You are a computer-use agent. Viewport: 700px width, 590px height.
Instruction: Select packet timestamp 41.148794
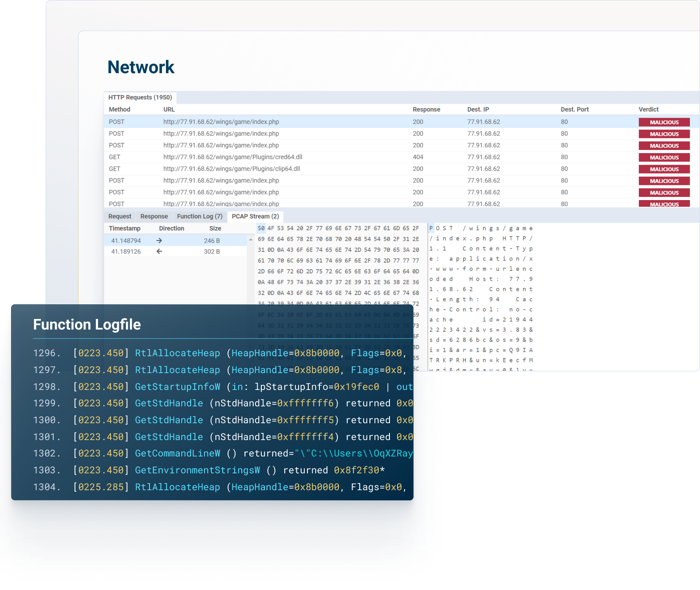pos(126,241)
